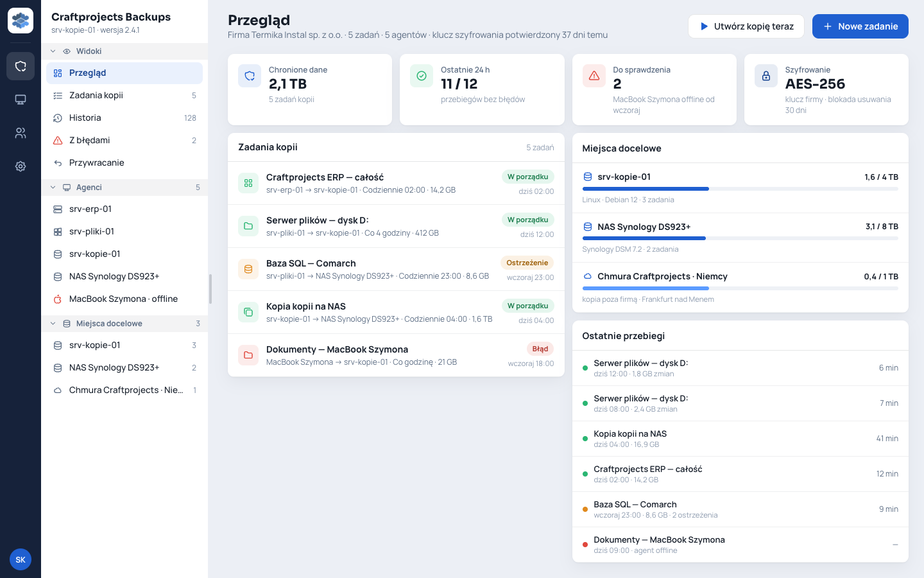This screenshot has width=924, height=578.
Task: Click the cloud icon beside Chmura Craftprojects · Niemcy
Action: pos(587,276)
